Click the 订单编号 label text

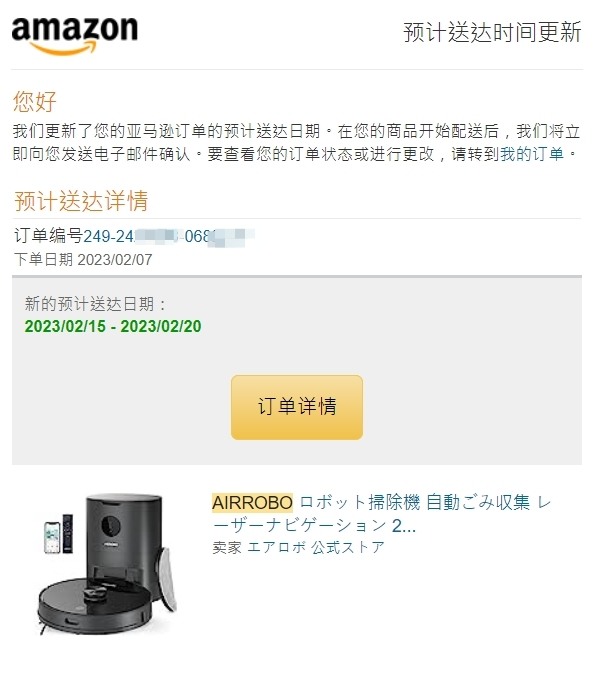[x=48, y=236]
